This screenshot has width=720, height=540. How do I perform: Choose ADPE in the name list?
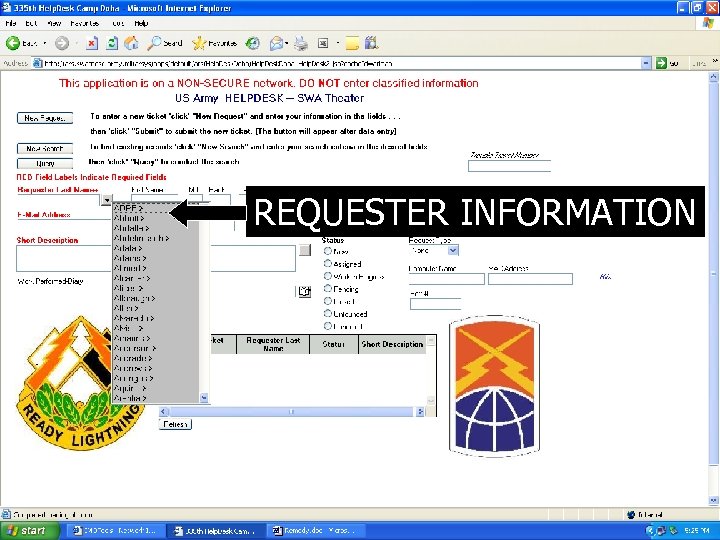click(128, 208)
